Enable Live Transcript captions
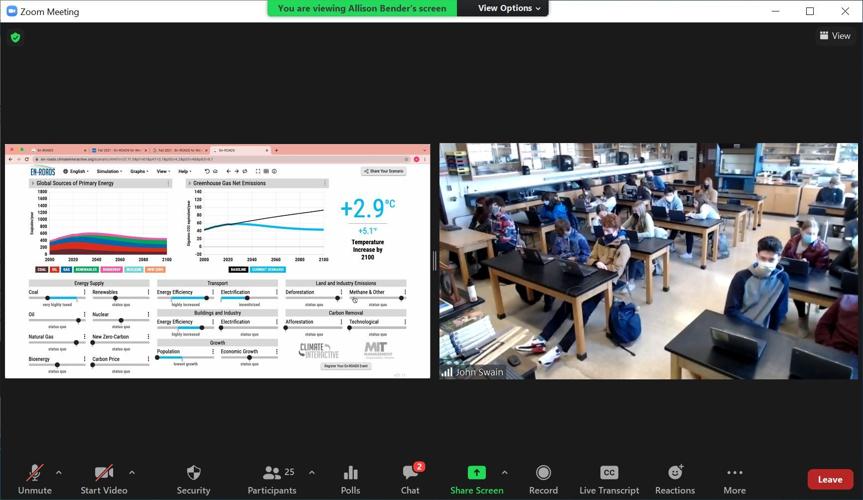Viewport: 863px width, 500px height. click(x=609, y=479)
